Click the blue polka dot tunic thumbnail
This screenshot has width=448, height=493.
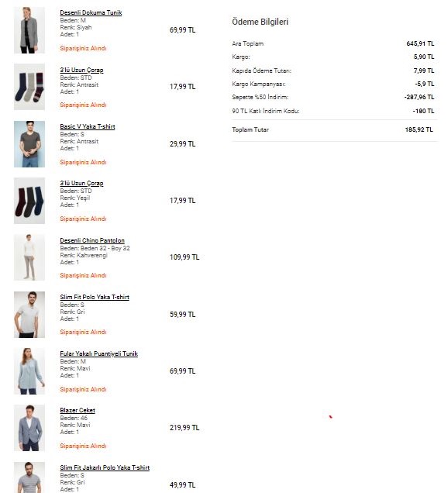click(x=29, y=371)
